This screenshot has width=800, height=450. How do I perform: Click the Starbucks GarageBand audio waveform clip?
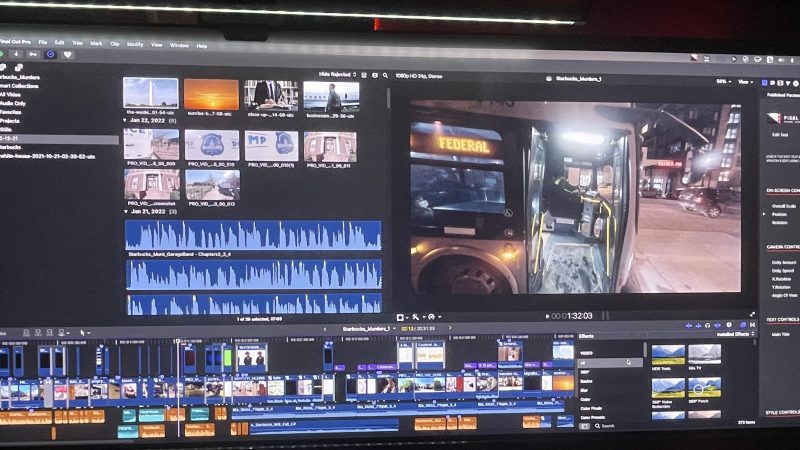pyautogui.click(x=254, y=235)
